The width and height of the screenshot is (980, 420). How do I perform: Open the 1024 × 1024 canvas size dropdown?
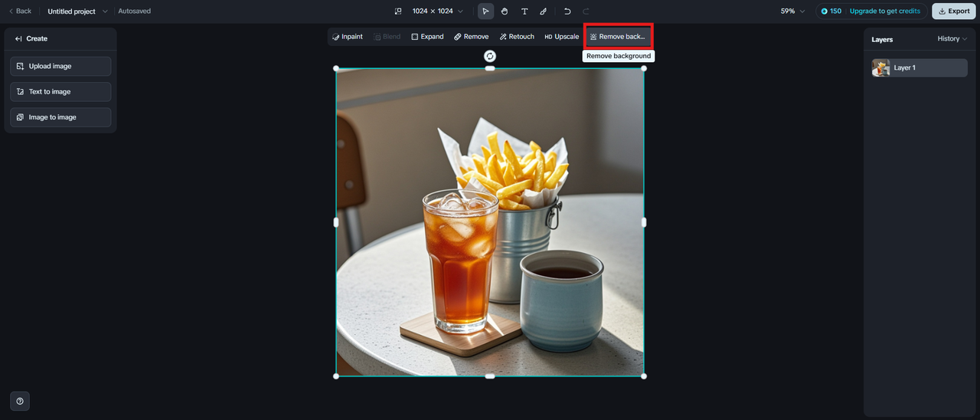coord(437,11)
